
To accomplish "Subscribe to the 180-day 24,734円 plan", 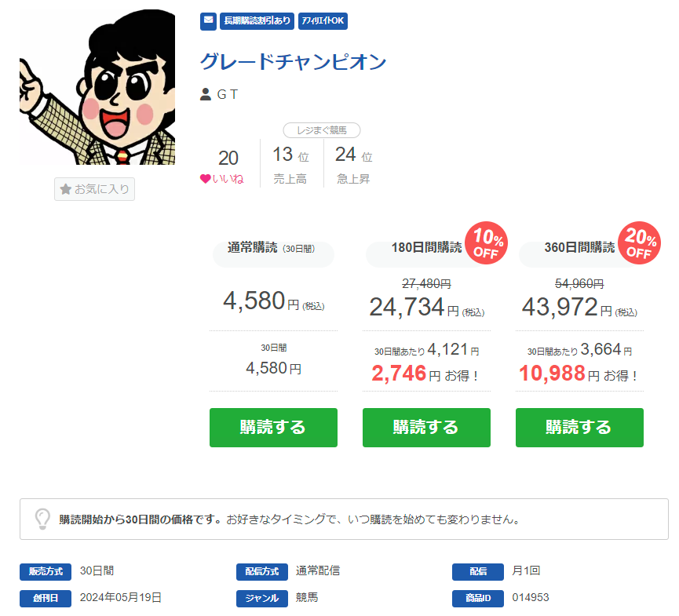I will (x=426, y=427).
